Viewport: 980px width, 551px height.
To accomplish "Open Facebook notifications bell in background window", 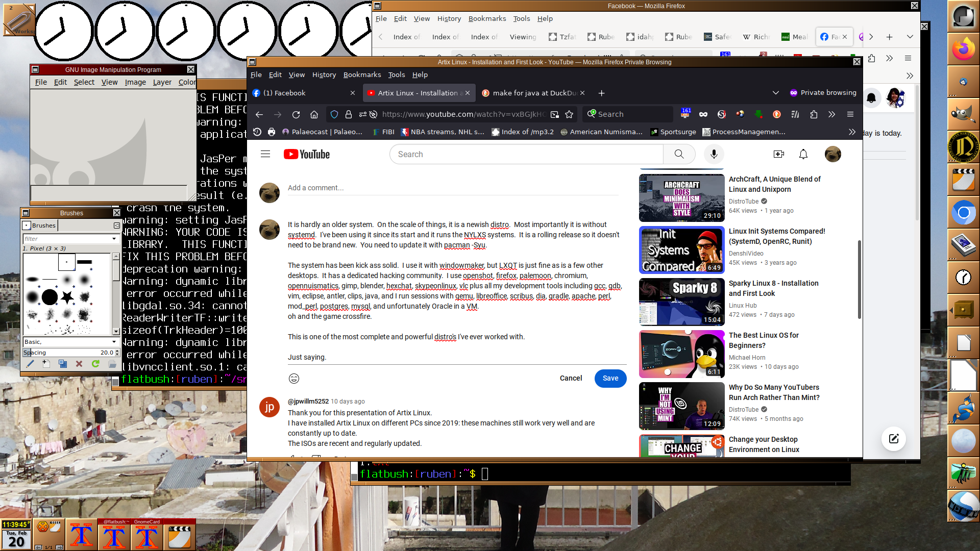I will [x=871, y=97].
